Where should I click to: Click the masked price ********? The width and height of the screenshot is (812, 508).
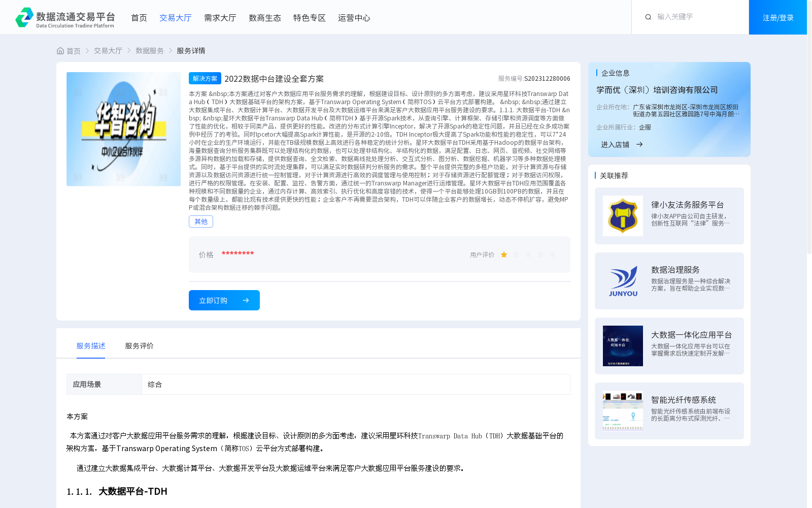click(x=238, y=254)
